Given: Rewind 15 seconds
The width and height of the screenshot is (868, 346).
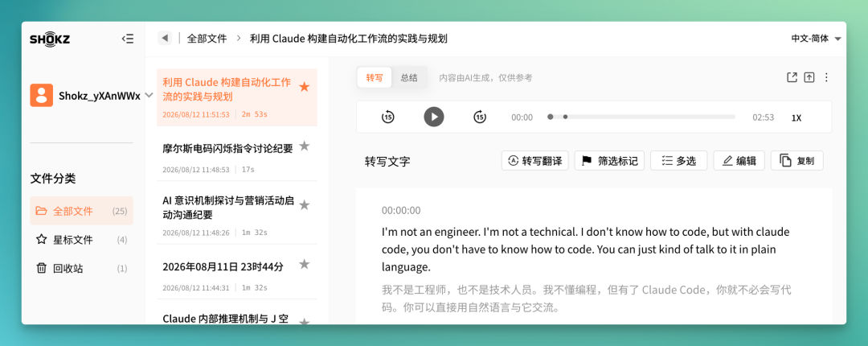Looking at the screenshot, I should point(388,117).
